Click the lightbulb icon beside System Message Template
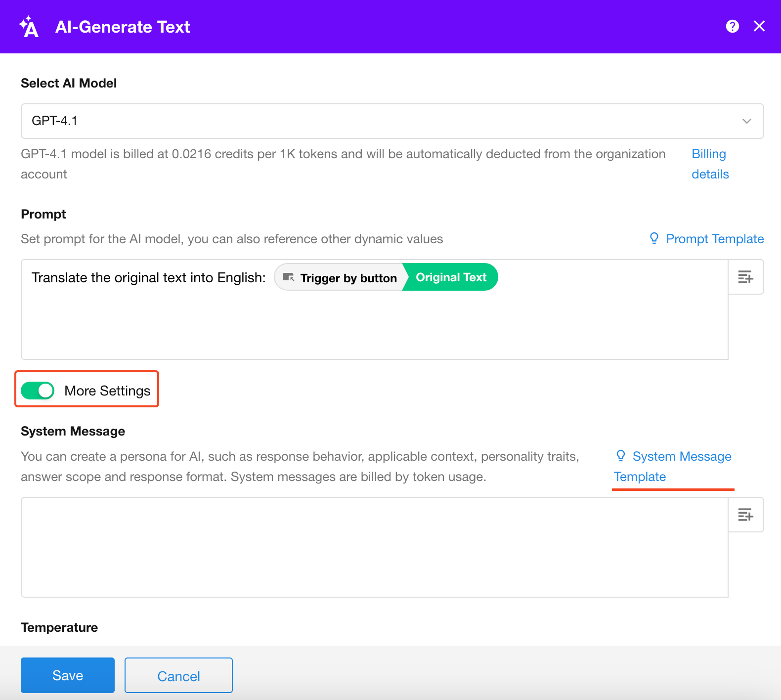Viewport: 781px width, 700px height. (x=621, y=456)
